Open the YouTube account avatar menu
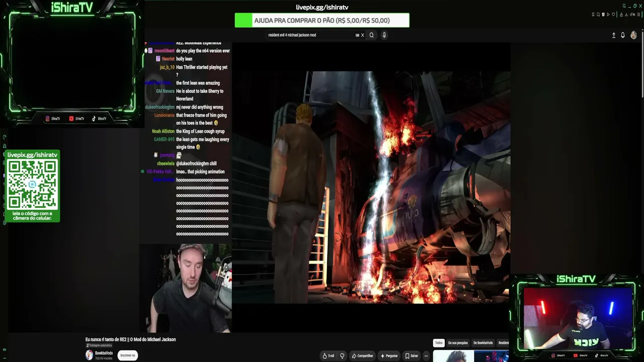 [633, 35]
